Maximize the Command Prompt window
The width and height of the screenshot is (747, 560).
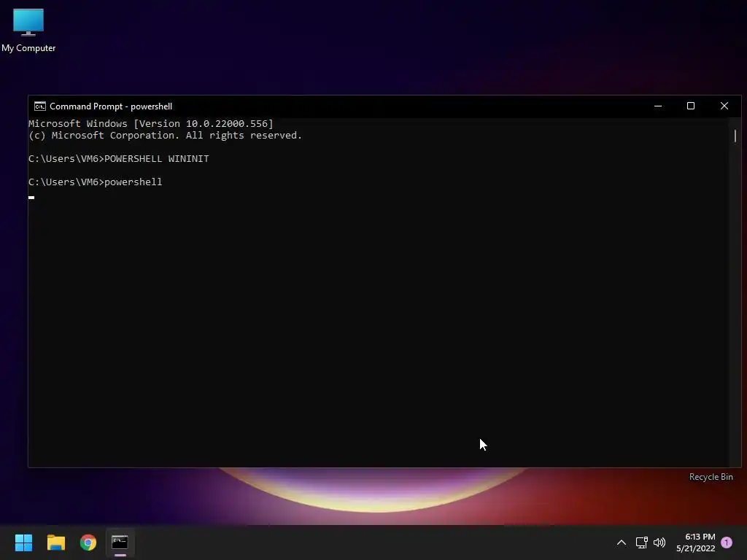click(691, 106)
